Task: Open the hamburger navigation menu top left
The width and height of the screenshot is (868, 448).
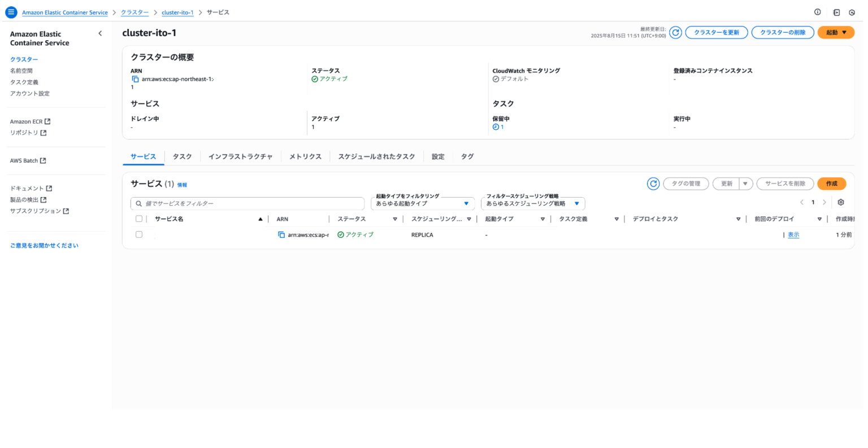Action: tap(11, 12)
